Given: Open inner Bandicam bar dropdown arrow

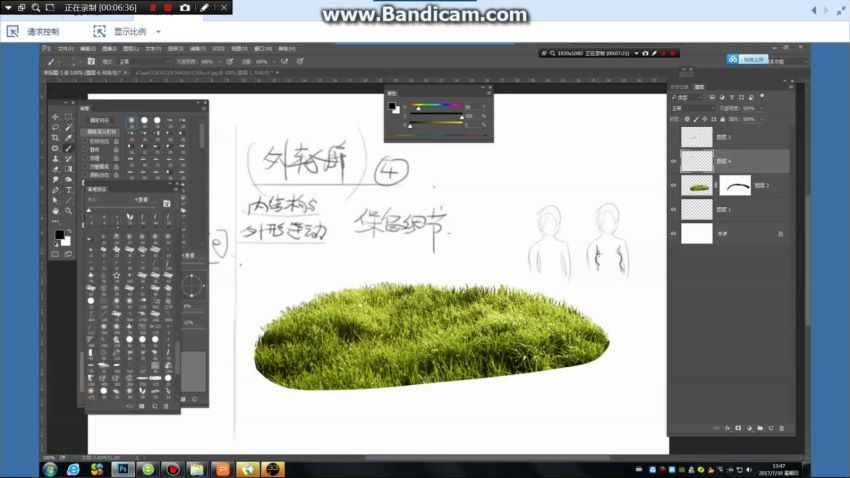Looking at the screenshot, I should pos(636,54).
